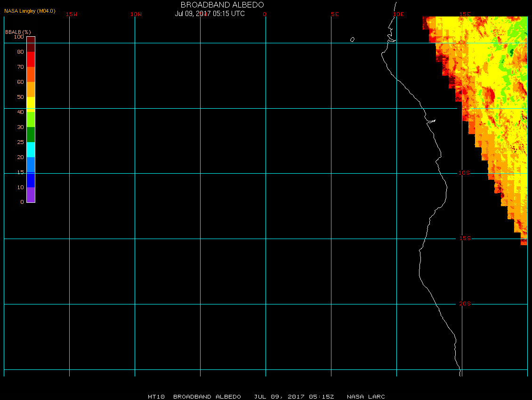
Task: Click BROADBAND ALBEDO in the footer caption
Action: [x=207, y=397]
